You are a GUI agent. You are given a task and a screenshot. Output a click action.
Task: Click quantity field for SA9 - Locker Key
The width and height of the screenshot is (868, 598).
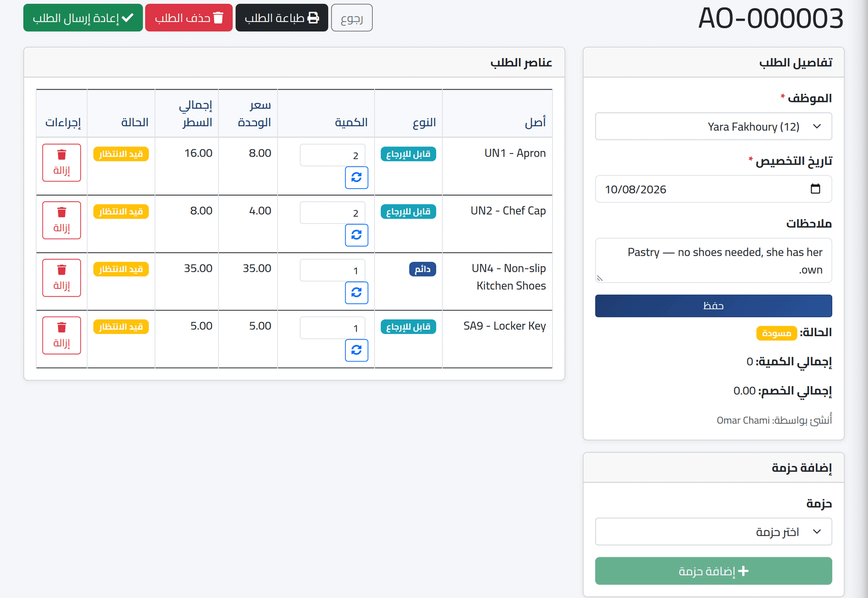click(x=333, y=328)
